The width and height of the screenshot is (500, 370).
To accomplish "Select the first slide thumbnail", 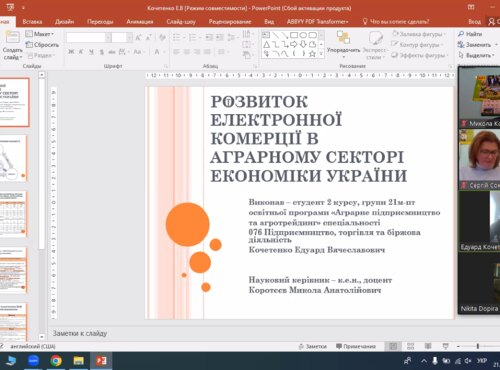I will (x=14, y=102).
